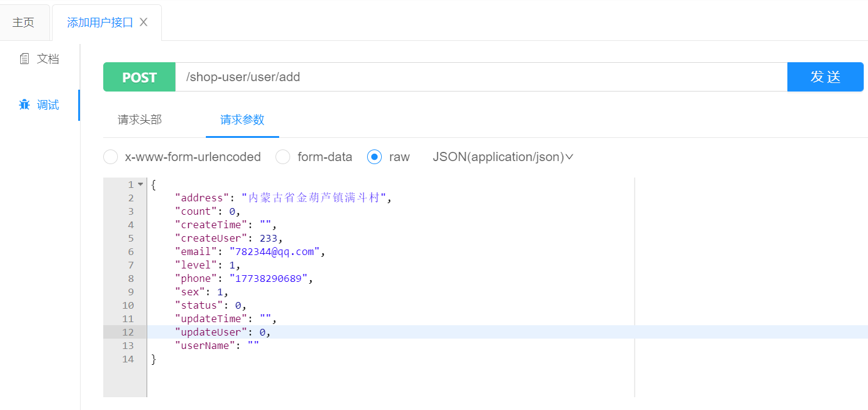Click the "address" key in the editor
This screenshot has height=410, width=868.
[x=202, y=198]
